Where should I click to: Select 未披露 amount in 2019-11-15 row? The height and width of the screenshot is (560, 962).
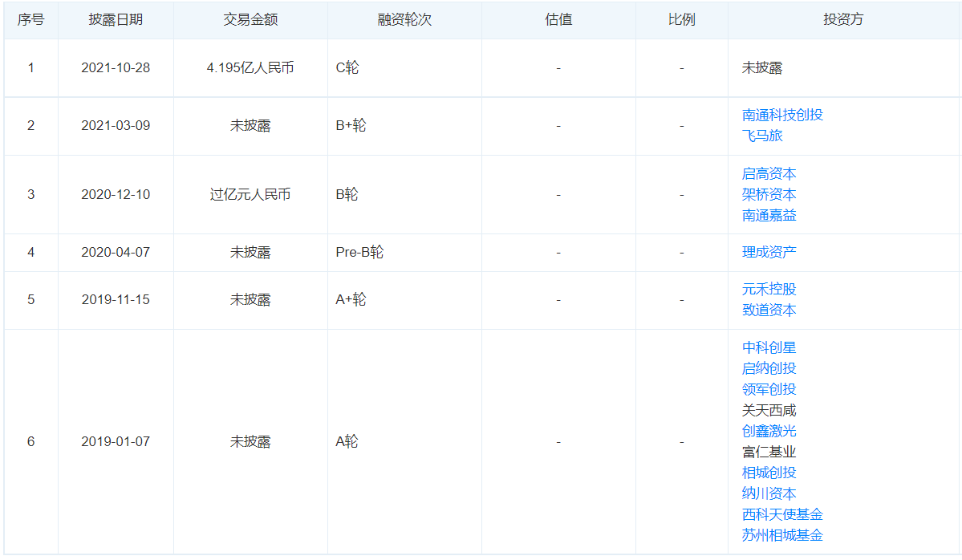(250, 300)
